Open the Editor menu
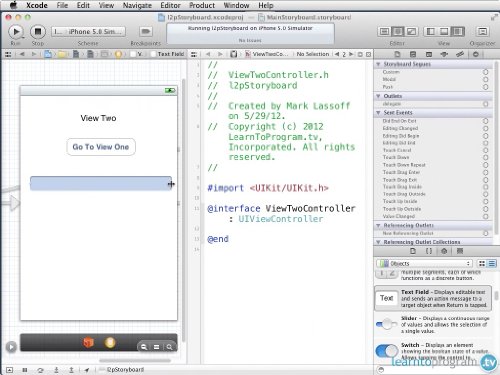500x375 pixels. tap(170, 5)
